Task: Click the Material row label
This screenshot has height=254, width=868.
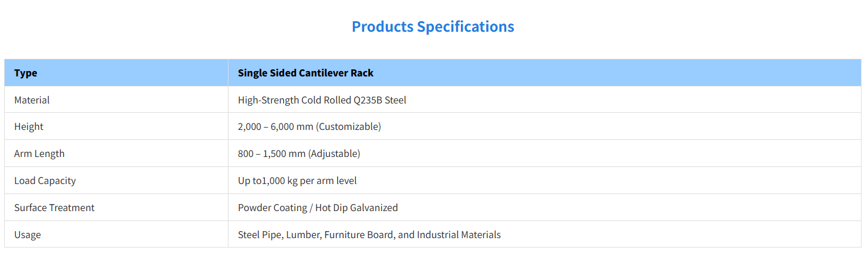Action: point(32,100)
